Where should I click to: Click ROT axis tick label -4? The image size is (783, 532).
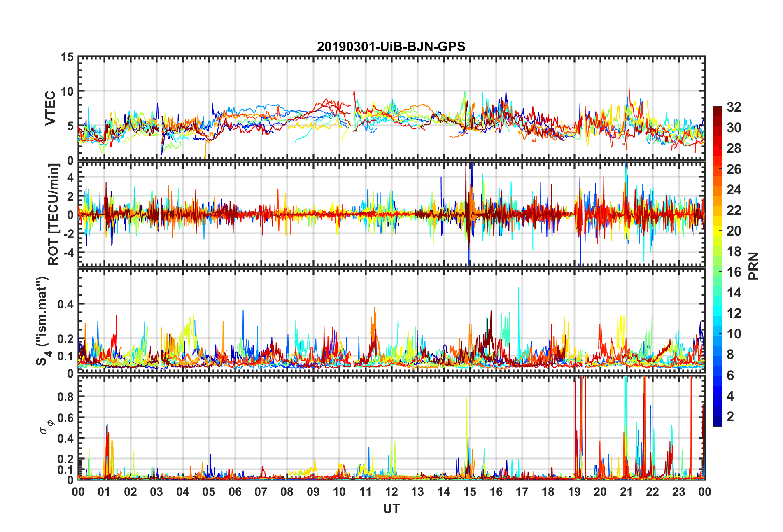[70, 252]
